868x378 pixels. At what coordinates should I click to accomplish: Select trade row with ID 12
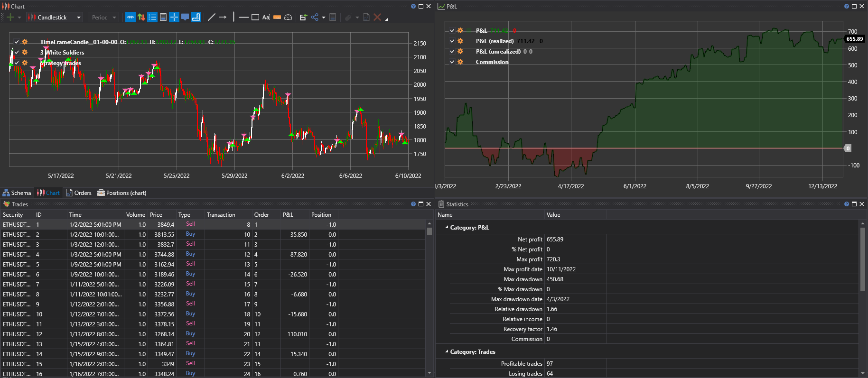[x=214, y=334]
